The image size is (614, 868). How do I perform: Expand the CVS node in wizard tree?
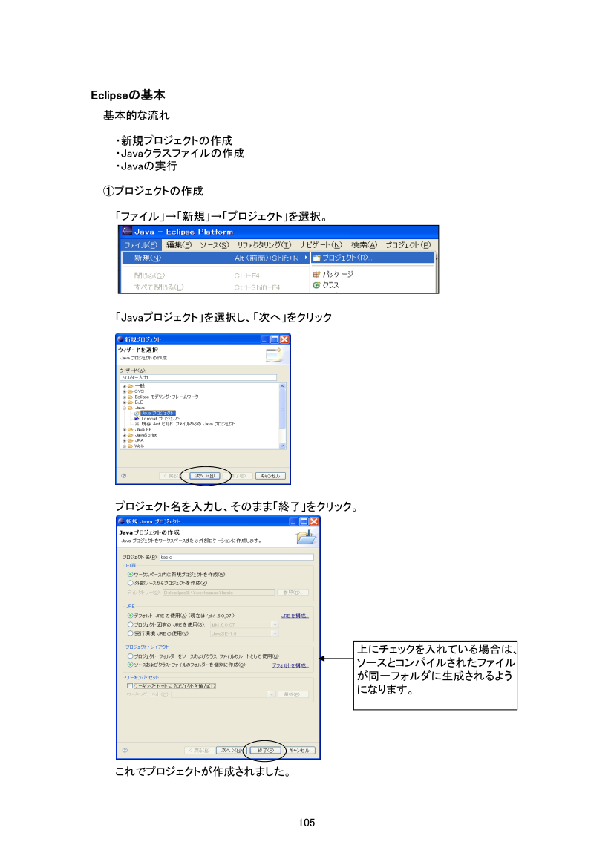click(x=124, y=391)
